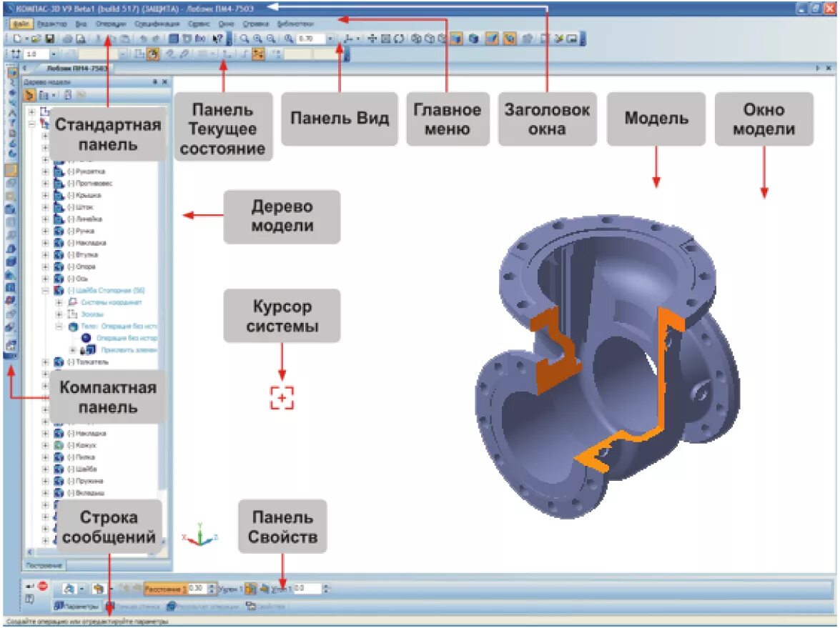Click the context Help question-mark icon

point(217,39)
